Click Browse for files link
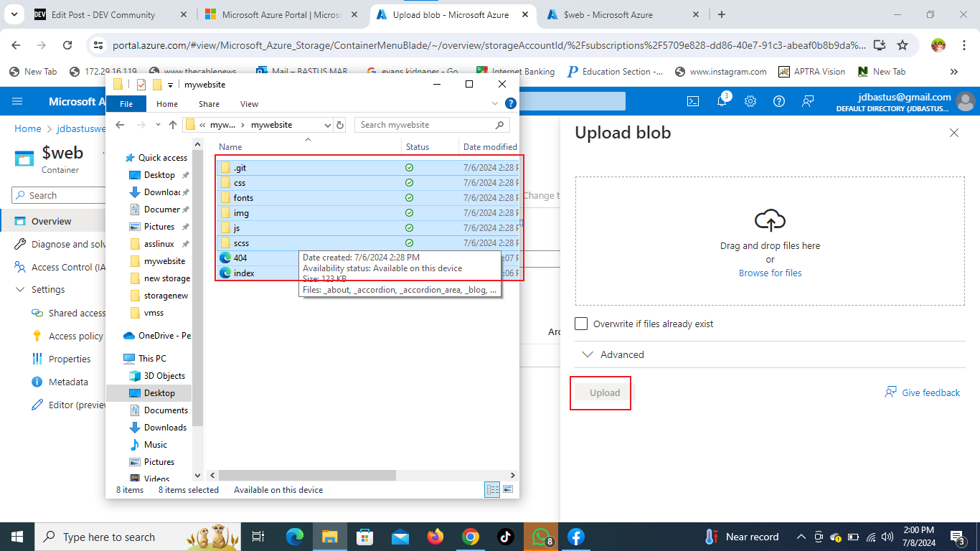The height and width of the screenshot is (551, 980). (770, 273)
